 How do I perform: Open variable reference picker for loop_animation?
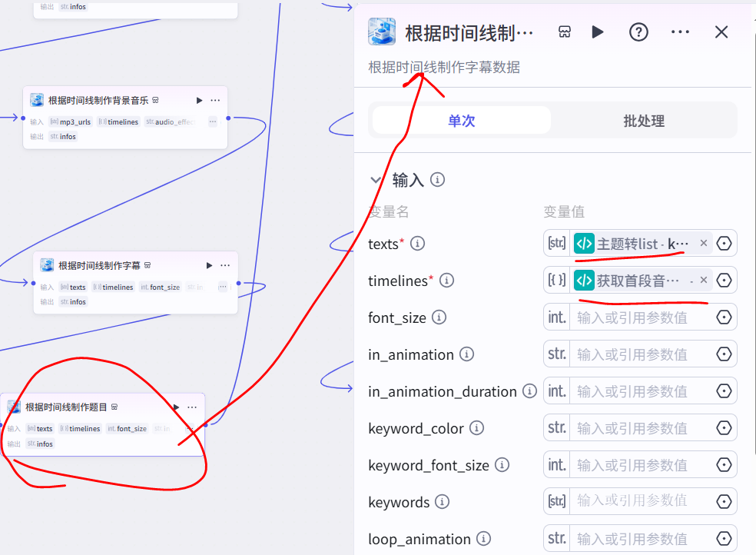tap(724, 539)
